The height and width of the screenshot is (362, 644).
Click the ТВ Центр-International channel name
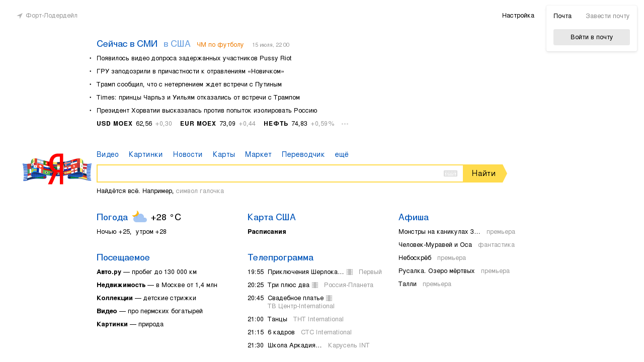[301, 306]
